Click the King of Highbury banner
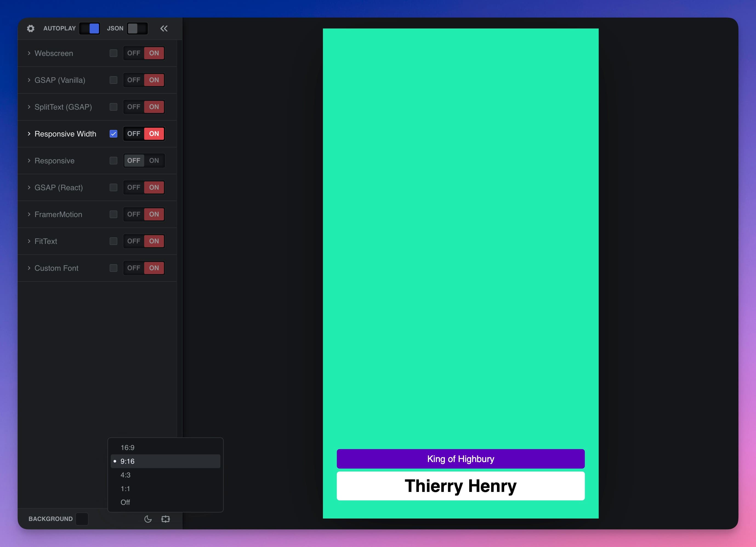 460,459
